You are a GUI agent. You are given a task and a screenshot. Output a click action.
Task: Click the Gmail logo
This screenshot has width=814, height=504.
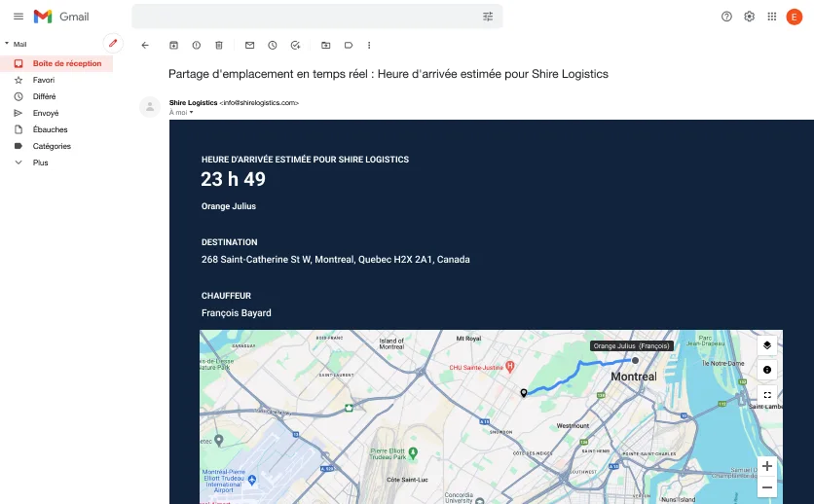[x=61, y=17]
